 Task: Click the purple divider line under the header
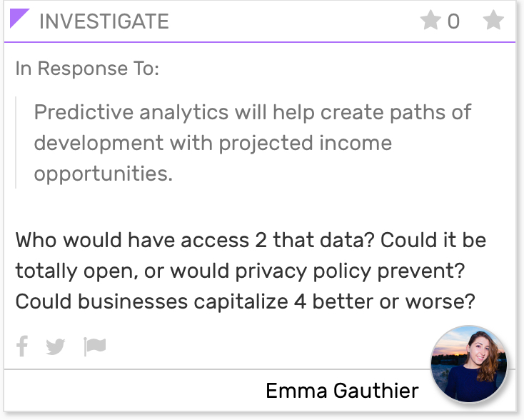pos(260,42)
